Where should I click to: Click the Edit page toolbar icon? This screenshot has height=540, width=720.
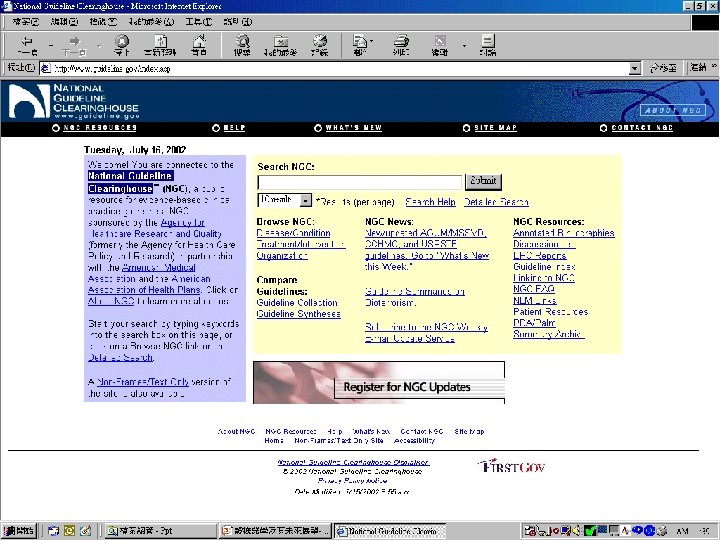[439, 45]
